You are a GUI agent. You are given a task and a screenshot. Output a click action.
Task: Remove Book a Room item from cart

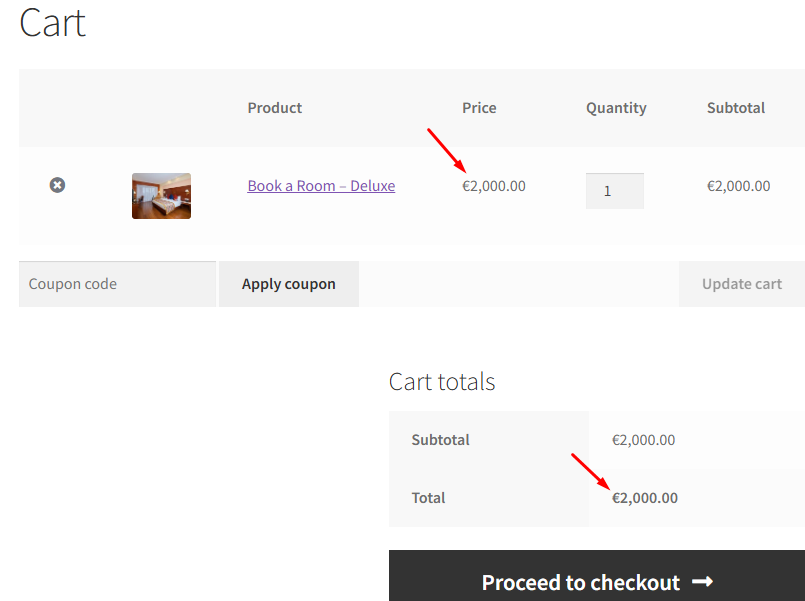click(57, 185)
